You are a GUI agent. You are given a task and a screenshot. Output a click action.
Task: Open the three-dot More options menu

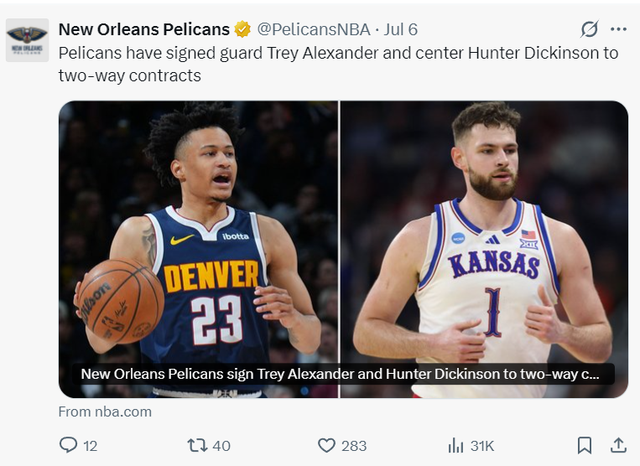click(618, 29)
